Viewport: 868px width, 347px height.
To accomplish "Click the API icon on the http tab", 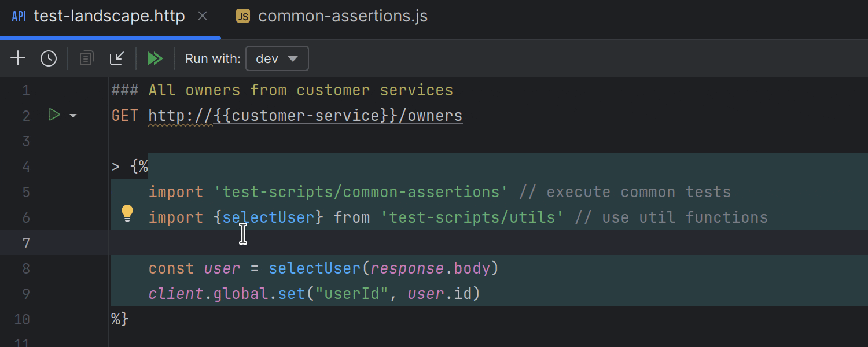I will 18,16.
